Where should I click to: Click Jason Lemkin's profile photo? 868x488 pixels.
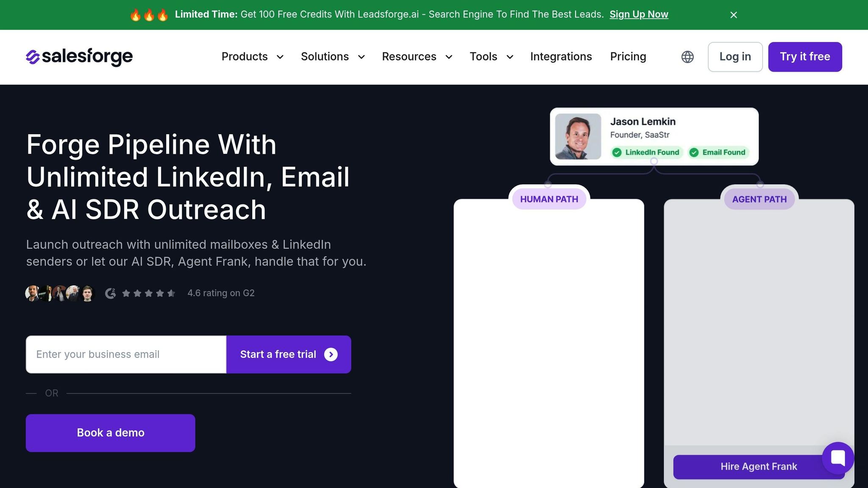pyautogui.click(x=578, y=136)
